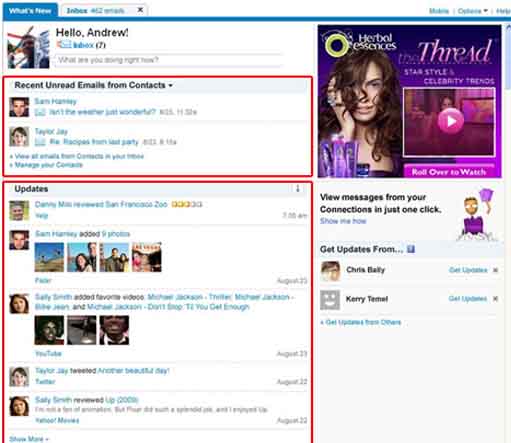This screenshot has width=511, height=443.
Task: Open third photo thumbnail from Sam Hamley
Action: click(114, 257)
